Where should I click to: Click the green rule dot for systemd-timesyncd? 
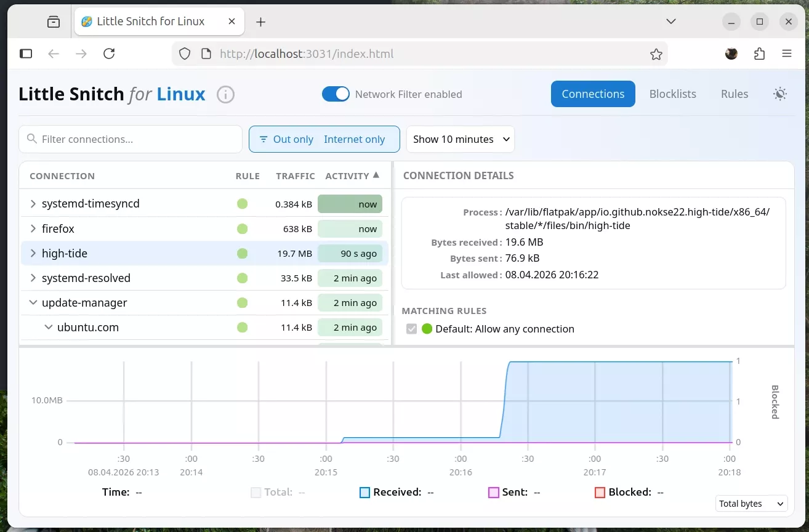(x=243, y=204)
